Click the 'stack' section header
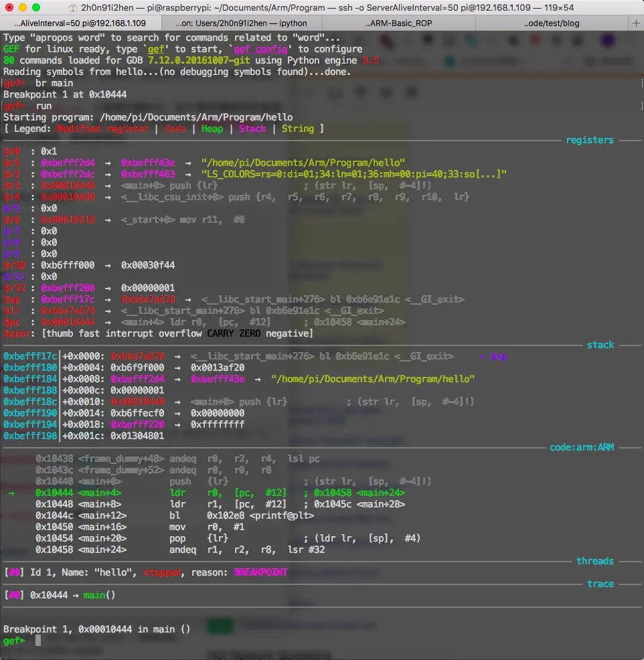The width and height of the screenshot is (644, 660). pyautogui.click(x=600, y=345)
